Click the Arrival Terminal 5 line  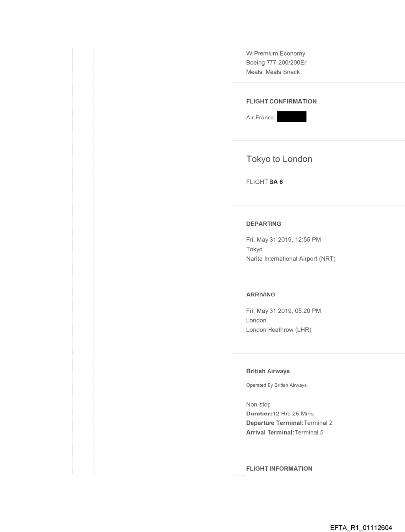click(284, 431)
